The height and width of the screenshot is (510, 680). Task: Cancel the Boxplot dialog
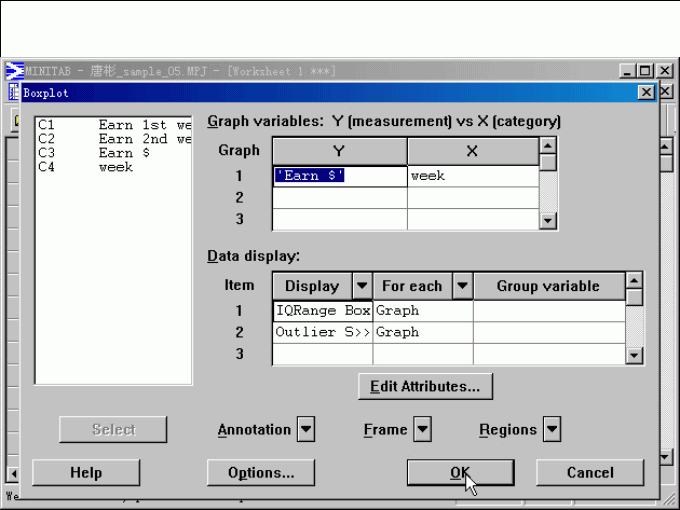(x=589, y=473)
